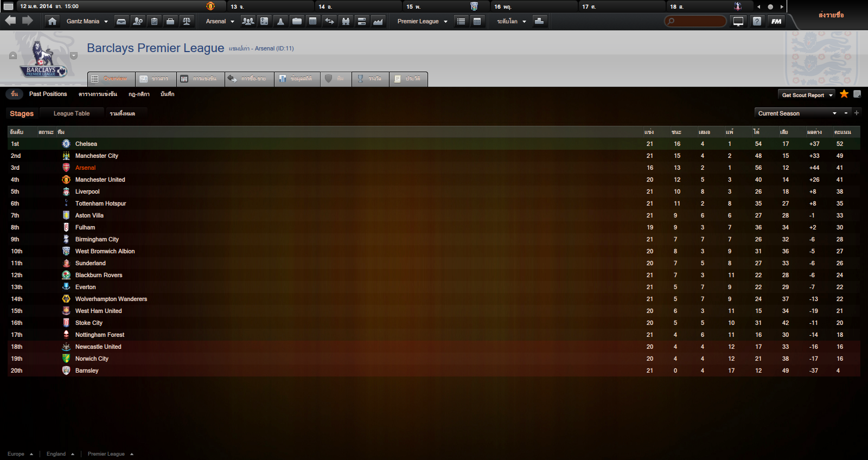Open the Arsenal tactics board icon
868x460 pixels.
point(264,21)
